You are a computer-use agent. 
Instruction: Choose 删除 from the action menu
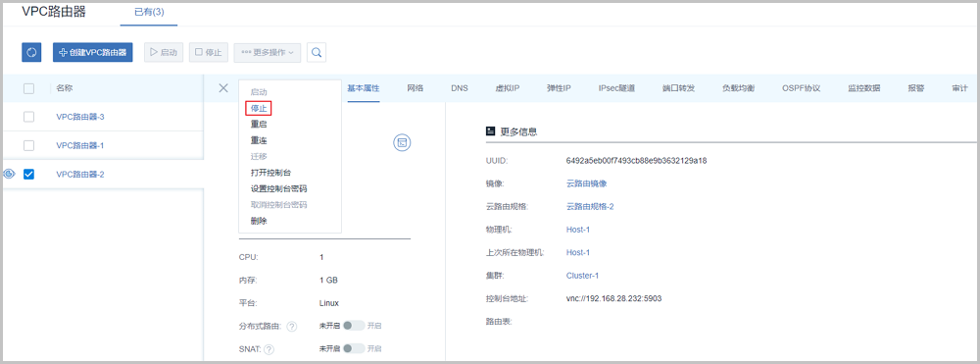point(259,221)
